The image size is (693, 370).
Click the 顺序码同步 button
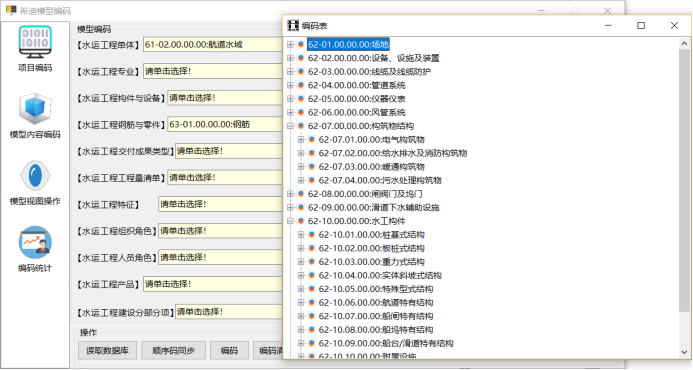tap(173, 351)
